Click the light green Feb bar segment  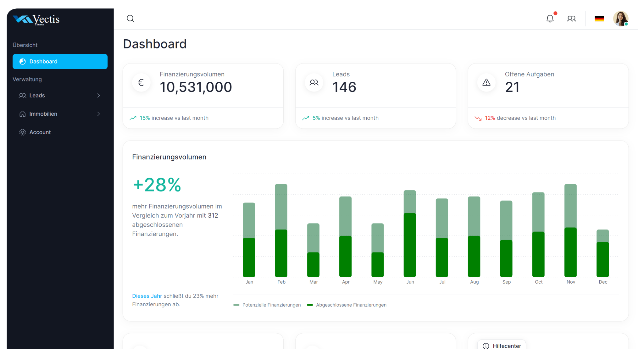click(x=281, y=207)
